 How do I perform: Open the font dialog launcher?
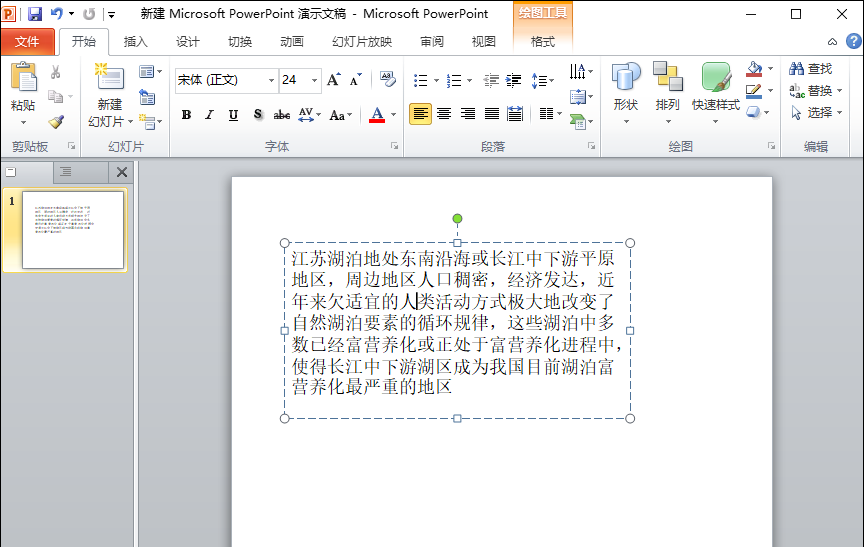pyautogui.click(x=395, y=146)
